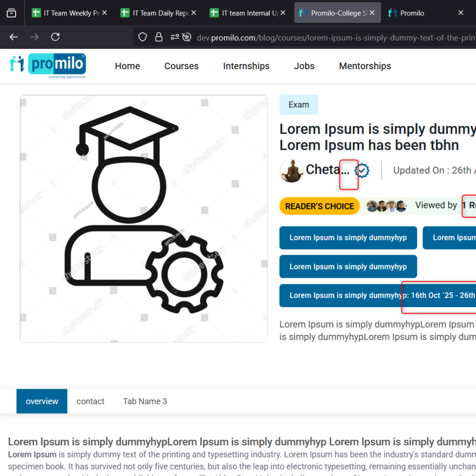Reload the page with refresh icon

coord(55,37)
